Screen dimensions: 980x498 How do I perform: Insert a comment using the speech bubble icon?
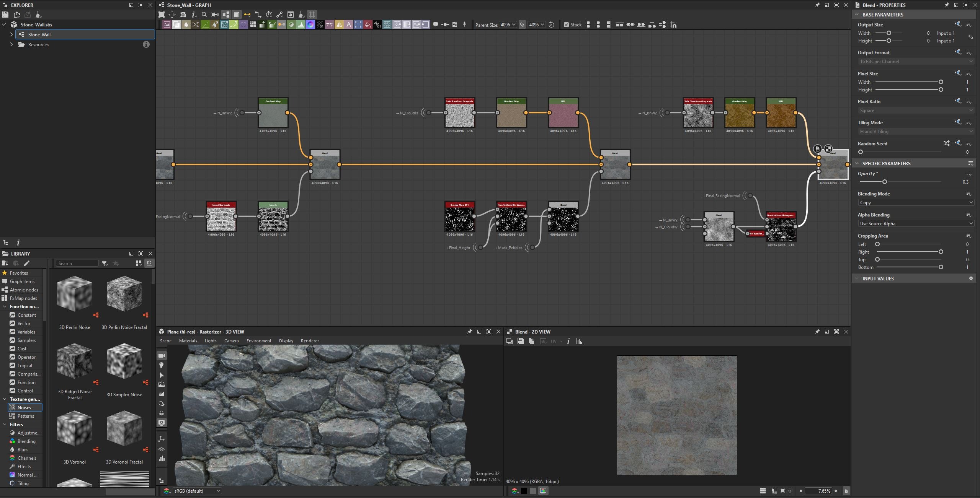coord(436,24)
